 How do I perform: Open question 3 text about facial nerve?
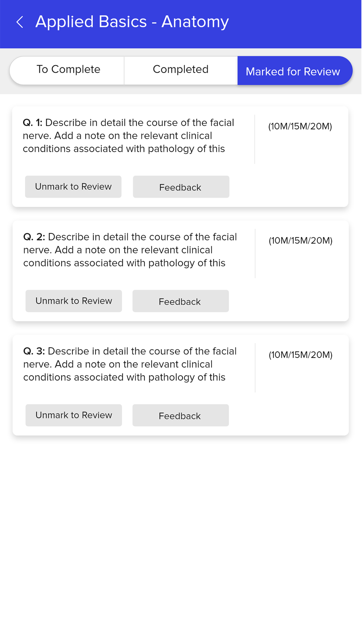(130, 364)
